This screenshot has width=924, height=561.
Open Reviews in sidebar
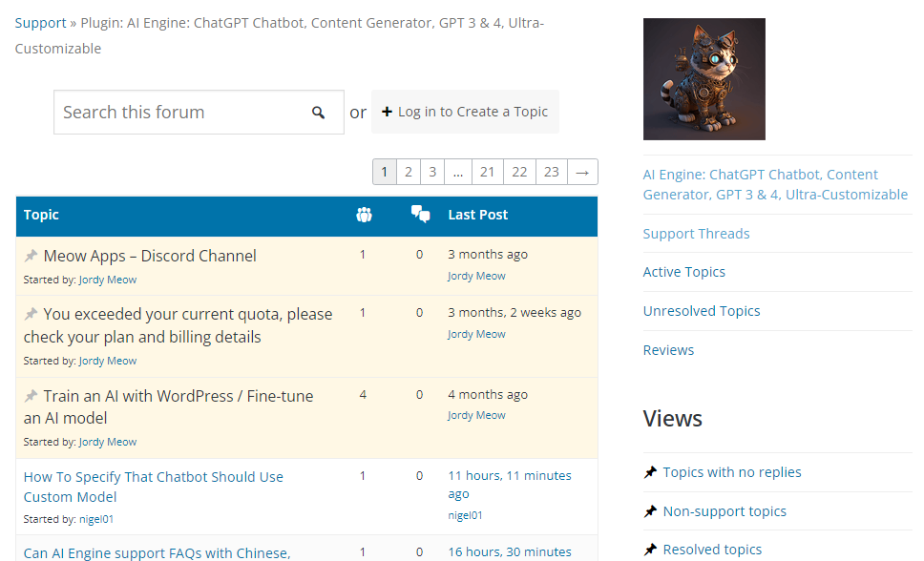(x=668, y=350)
